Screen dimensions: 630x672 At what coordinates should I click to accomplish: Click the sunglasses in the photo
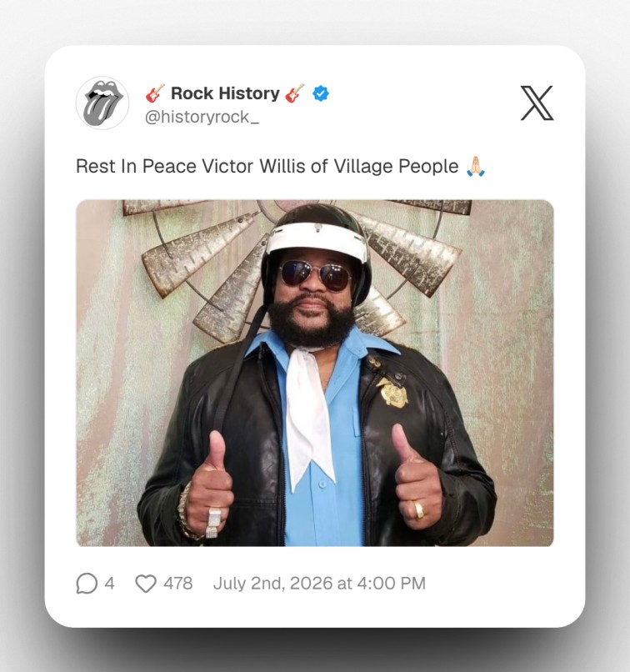point(316,275)
